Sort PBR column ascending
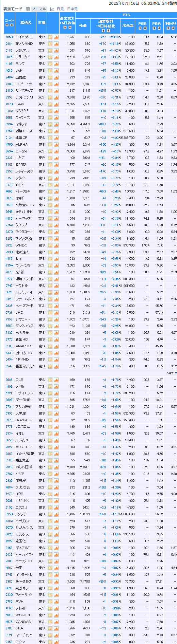Screen dimensions: 177x644 coord(154,28)
